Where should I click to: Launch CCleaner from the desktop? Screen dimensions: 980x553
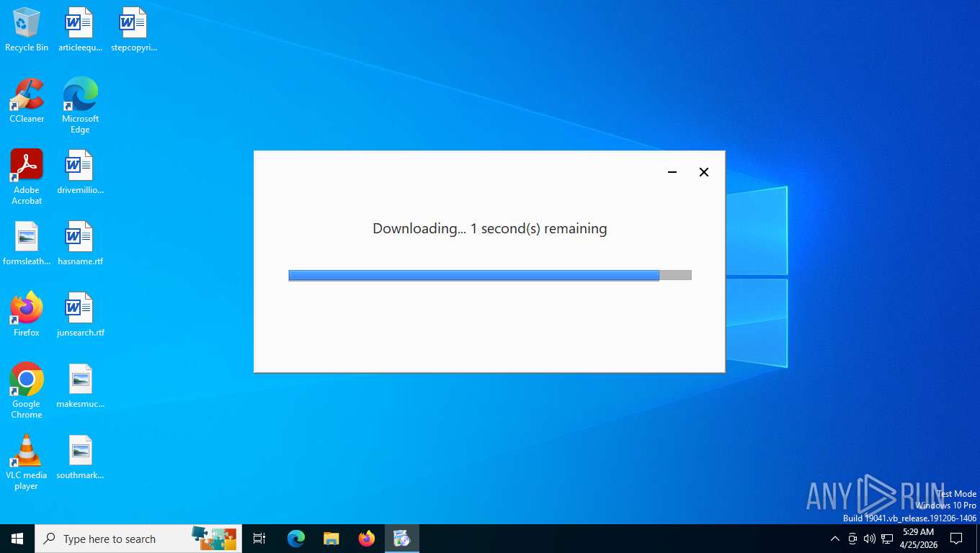point(27,101)
